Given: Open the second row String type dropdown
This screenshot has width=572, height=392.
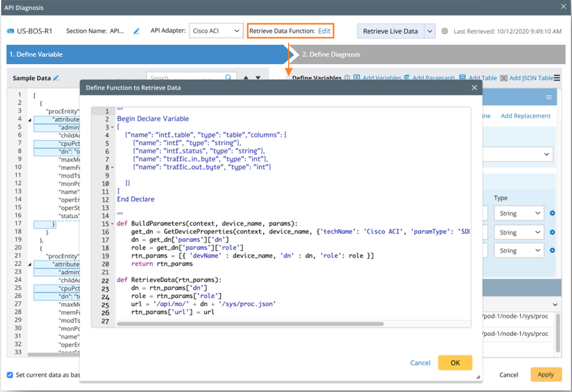Looking at the screenshot, I should (x=518, y=232).
